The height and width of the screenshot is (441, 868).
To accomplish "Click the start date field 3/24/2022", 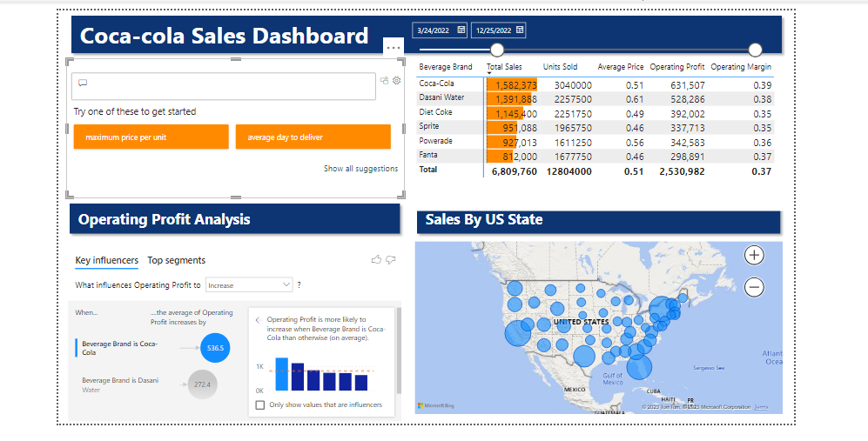I will [440, 30].
